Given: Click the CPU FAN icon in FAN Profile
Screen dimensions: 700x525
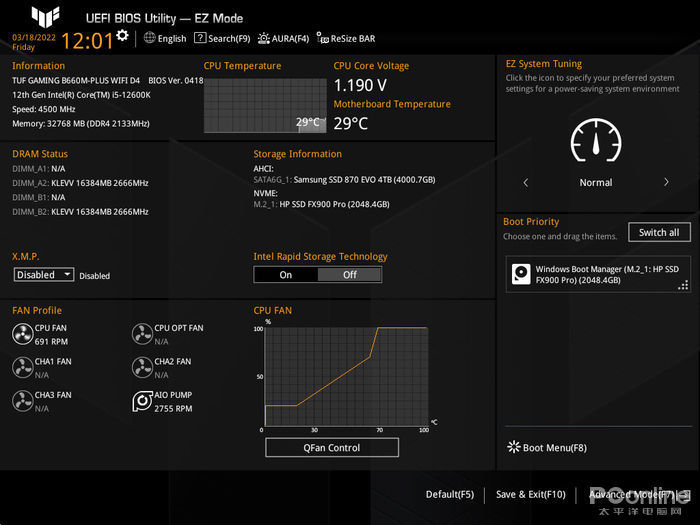Looking at the screenshot, I should 22,334.
